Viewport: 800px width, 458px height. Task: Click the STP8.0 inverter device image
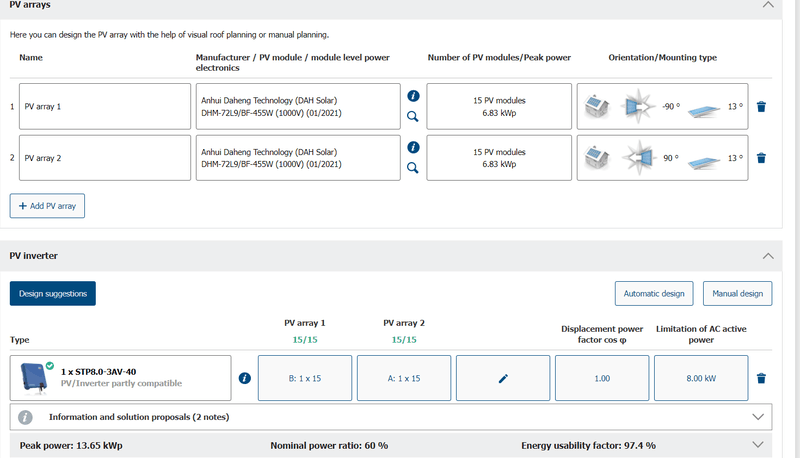tap(35, 378)
